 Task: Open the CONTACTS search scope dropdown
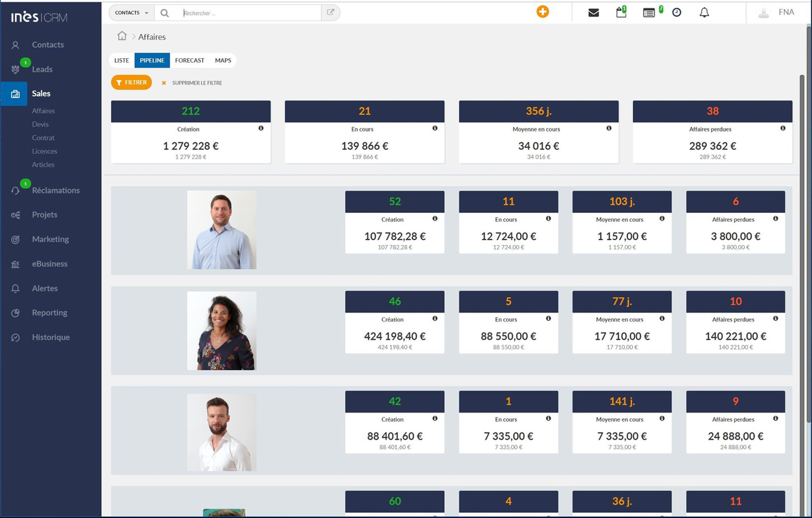pos(131,13)
